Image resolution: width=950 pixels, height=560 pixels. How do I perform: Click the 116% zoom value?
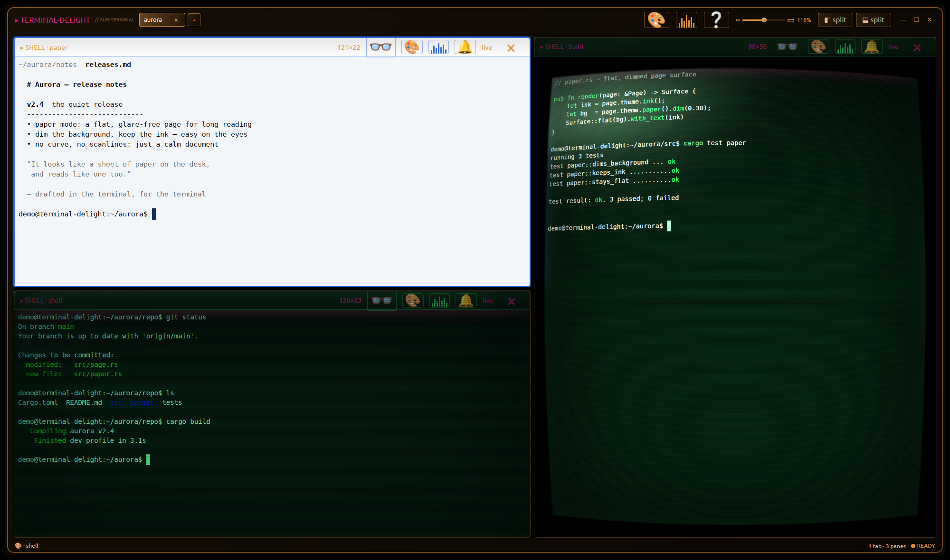pyautogui.click(x=804, y=20)
